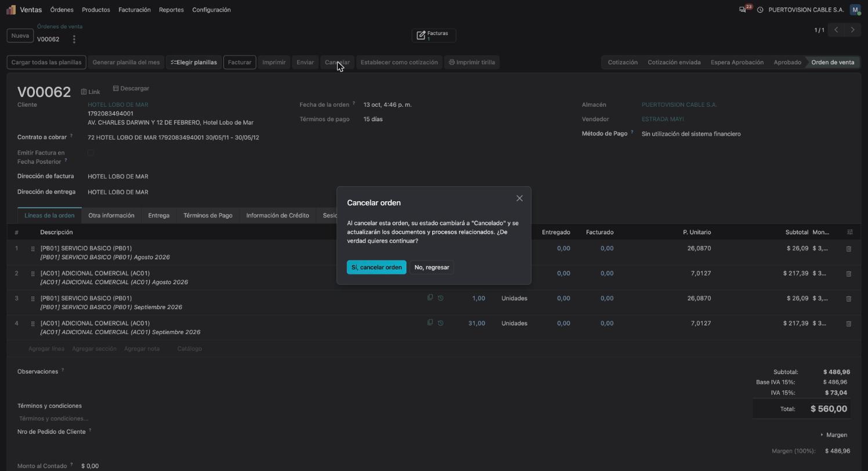Confirm with Sí, cancelar orden
Viewport: 868px width, 471px height.
pyautogui.click(x=377, y=267)
